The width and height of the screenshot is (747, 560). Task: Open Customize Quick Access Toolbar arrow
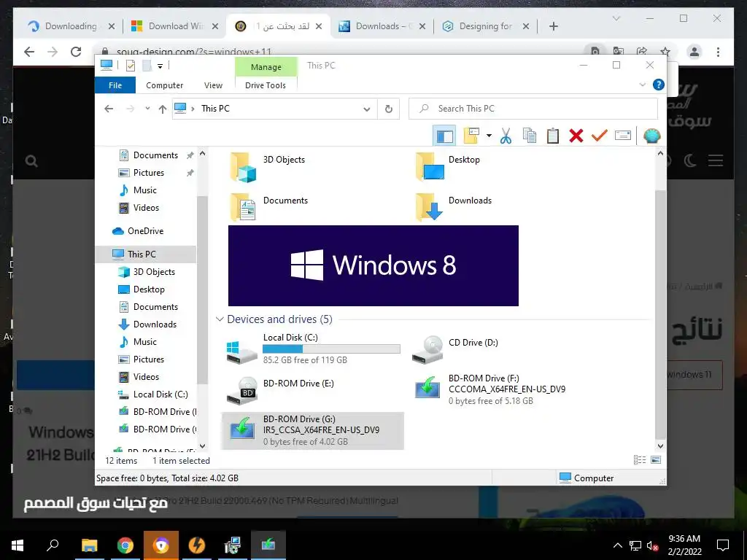point(160,66)
